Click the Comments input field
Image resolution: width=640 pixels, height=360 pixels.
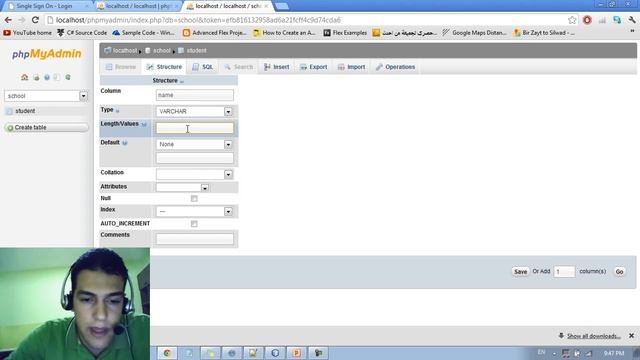[x=195, y=239]
